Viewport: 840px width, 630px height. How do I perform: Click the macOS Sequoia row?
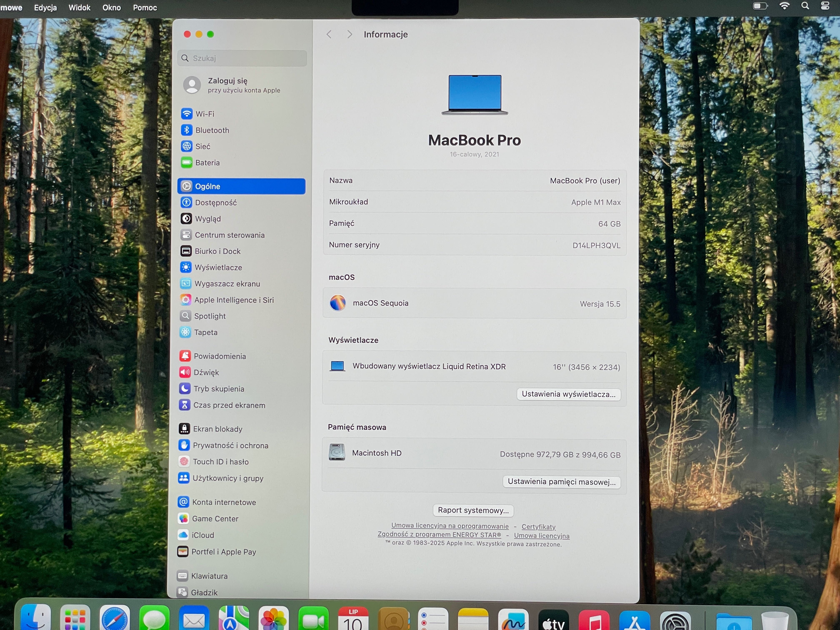[475, 303]
